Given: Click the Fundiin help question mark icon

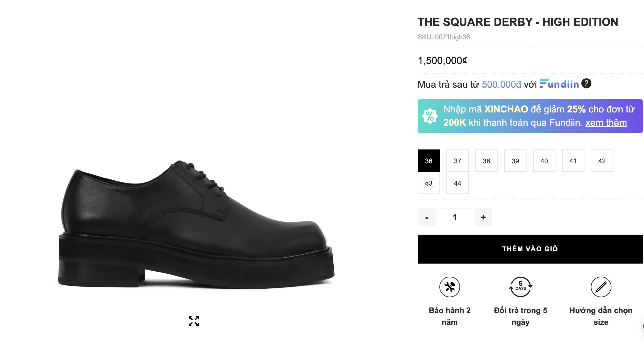Looking at the screenshot, I should click(586, 83).
